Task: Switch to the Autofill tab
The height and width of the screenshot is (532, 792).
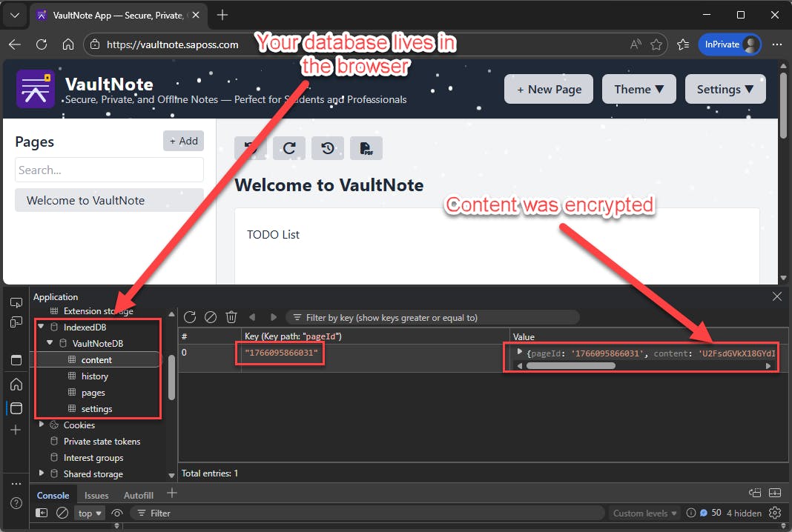Action: click(x=139, y=495)
